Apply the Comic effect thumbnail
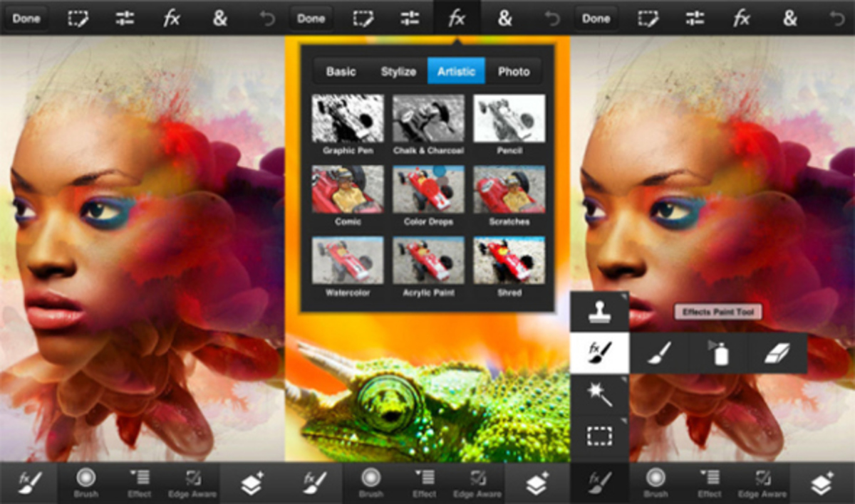Screen dimensions: 855x504 coord(348,189)
